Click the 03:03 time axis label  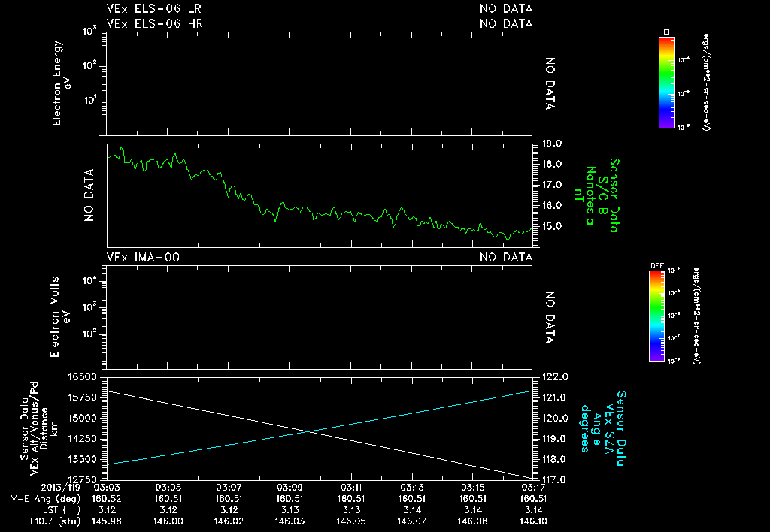coord(107,488)
